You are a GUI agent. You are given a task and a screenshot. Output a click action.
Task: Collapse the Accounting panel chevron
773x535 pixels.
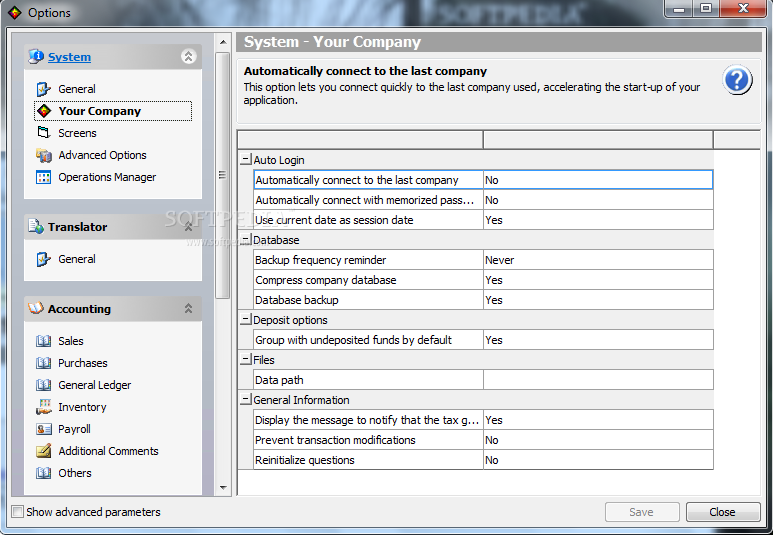coord(188,309)
